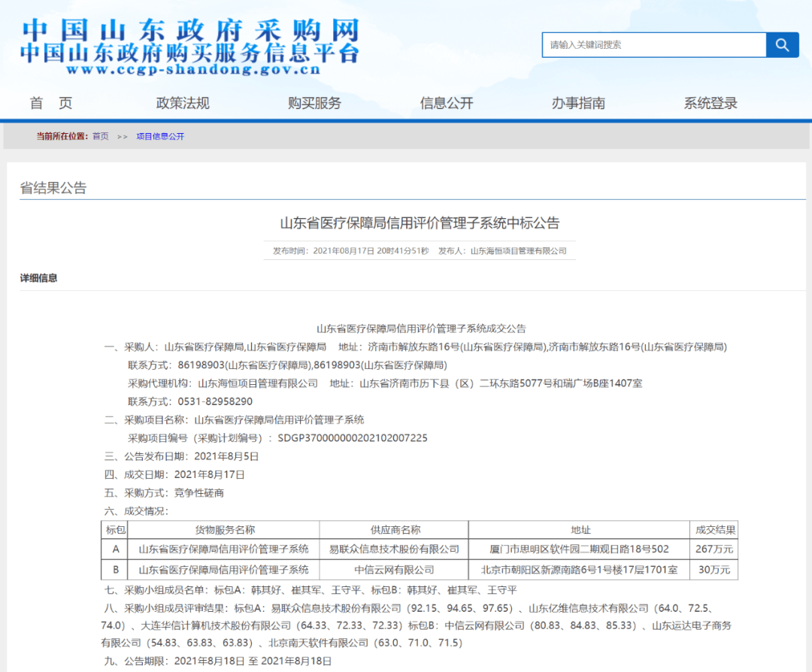Click address cell 北京市朝阳区新源南路6号1号楼17层1701室
The width and height of the screenshot is (812, 672).
click(x=580, y=570)
